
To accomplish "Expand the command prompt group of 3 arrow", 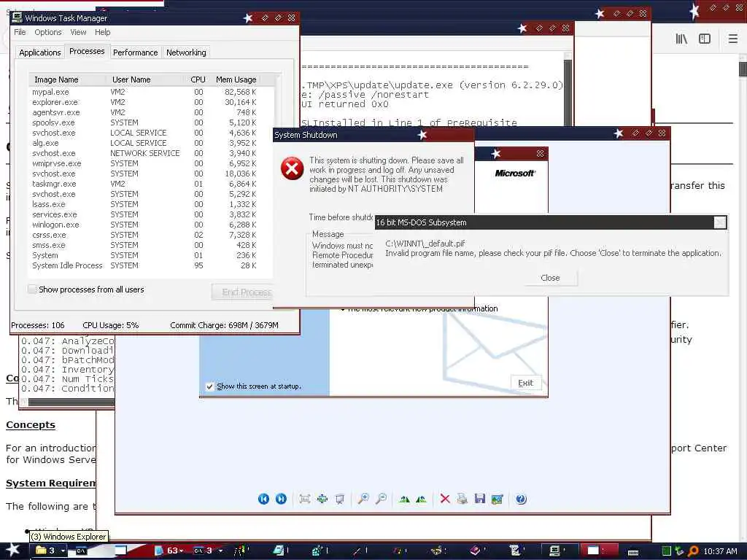I will coord(220,551).
